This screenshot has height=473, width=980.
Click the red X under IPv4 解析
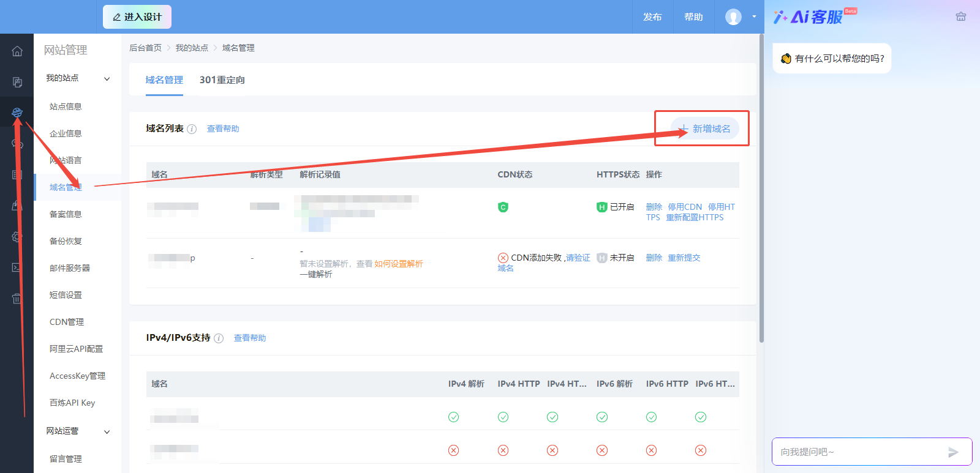(x=453, y=450)
